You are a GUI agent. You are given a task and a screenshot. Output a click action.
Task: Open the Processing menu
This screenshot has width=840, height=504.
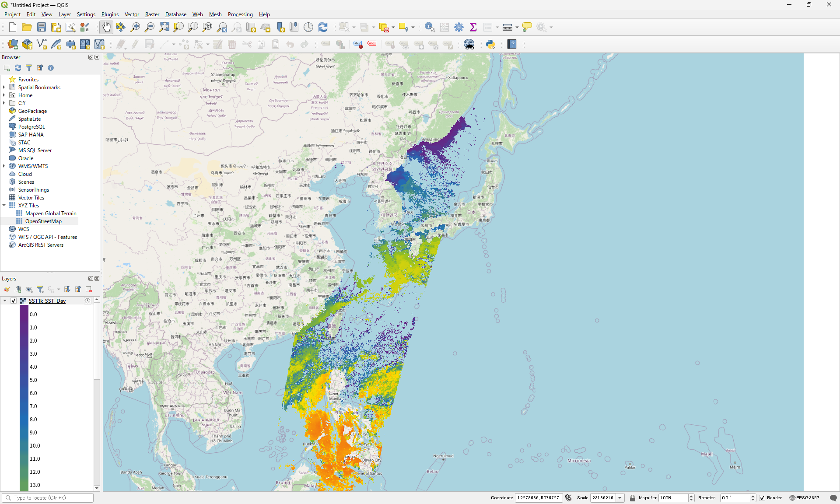pyautogui.click(x=240, y=14)
